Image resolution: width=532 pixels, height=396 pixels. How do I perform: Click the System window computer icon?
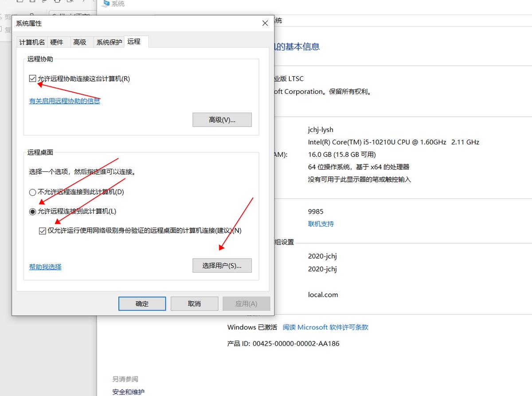tap(106, 4)
